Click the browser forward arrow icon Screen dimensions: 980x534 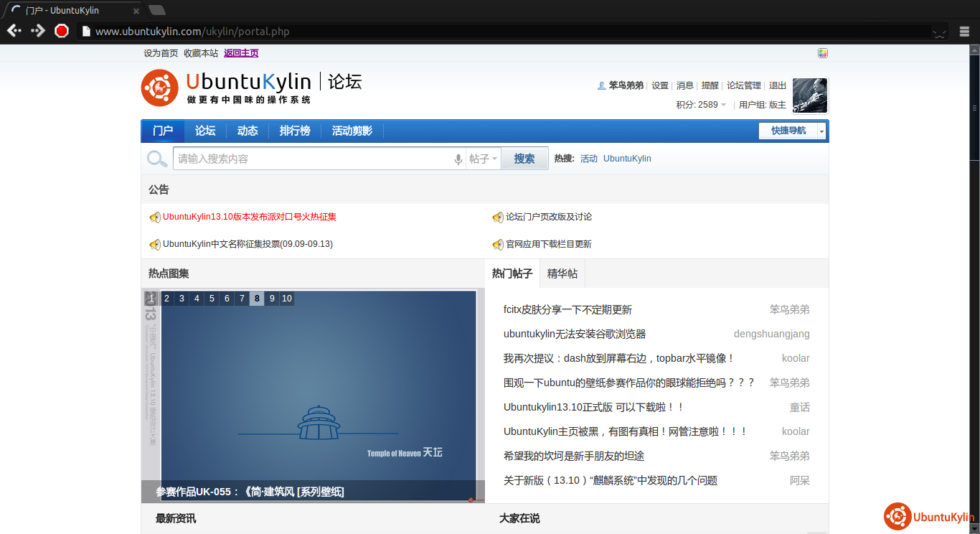38,31
